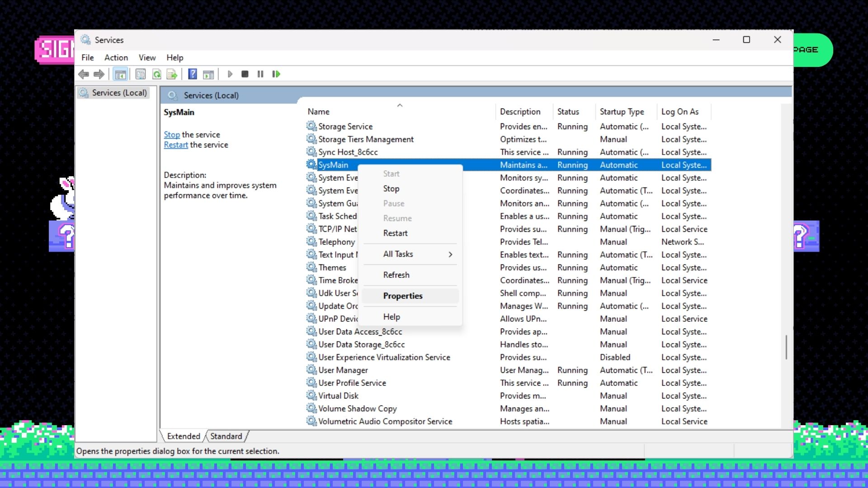Click the Start Service play icon
The image size is (868, 488).
tap(230, 74)
